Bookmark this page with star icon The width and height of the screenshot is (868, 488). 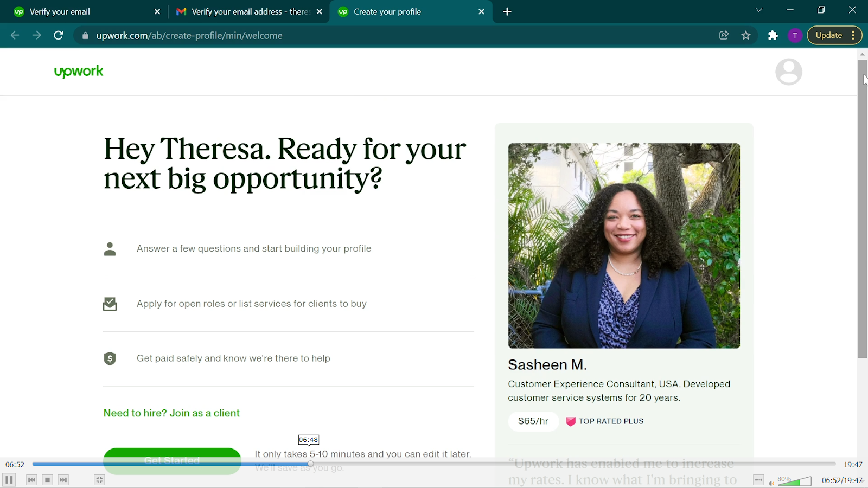(x=746, y=35)
